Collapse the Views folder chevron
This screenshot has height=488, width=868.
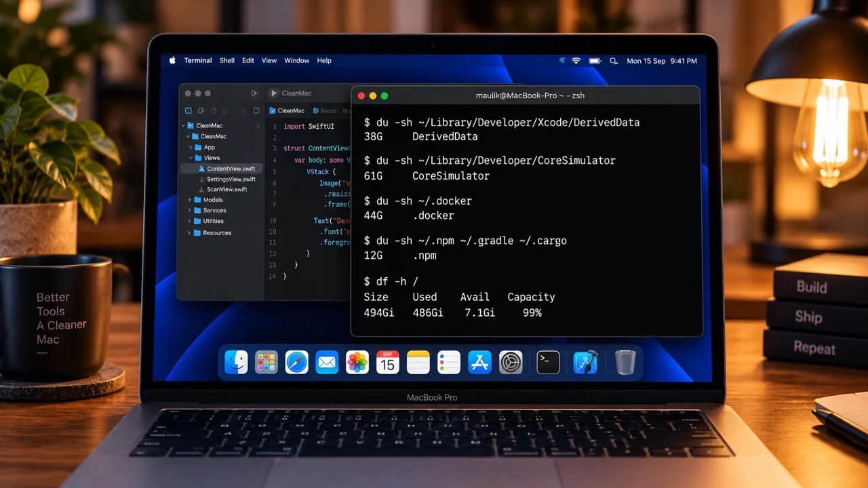(191, 158)
